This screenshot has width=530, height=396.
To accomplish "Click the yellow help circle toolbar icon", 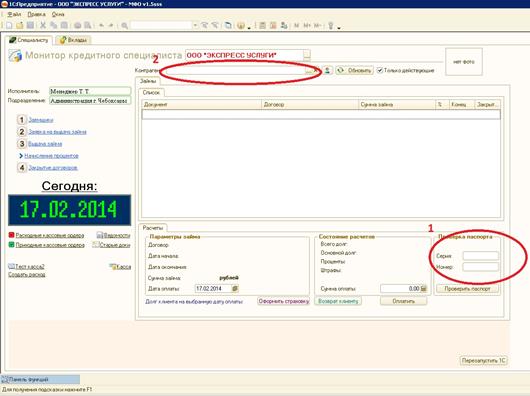I will pyautogui.click(x=241, y=25).
